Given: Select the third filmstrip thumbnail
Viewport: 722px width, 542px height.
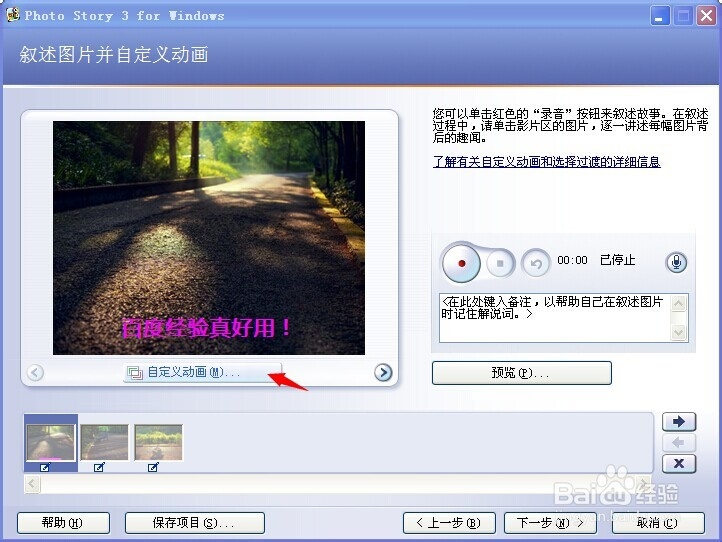Looking at the screenshot, I should coord(158,443).
